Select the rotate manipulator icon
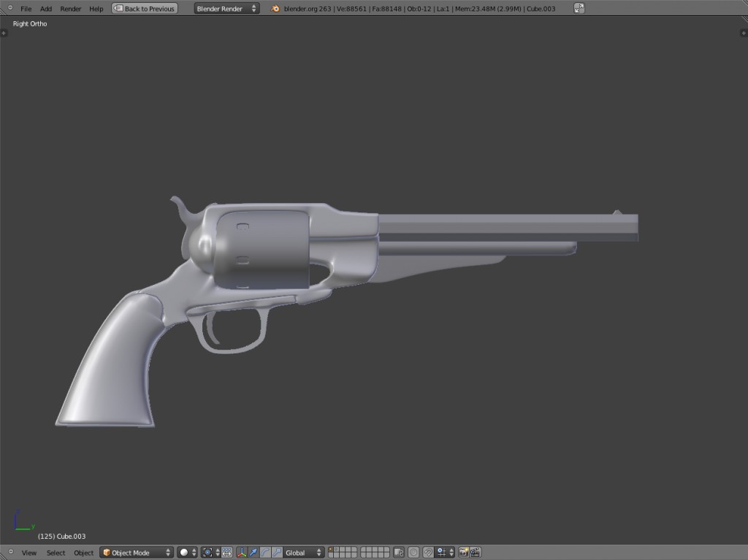The height and width of the screenshot is (560, 748). coord(266,552)
